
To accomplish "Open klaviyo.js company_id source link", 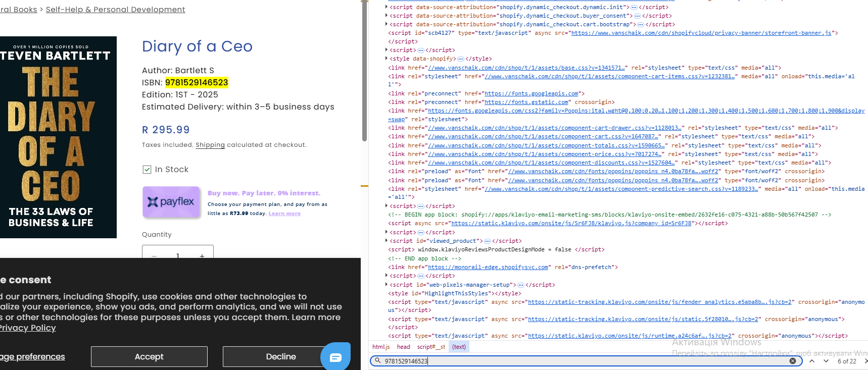I will coord(571,223).
